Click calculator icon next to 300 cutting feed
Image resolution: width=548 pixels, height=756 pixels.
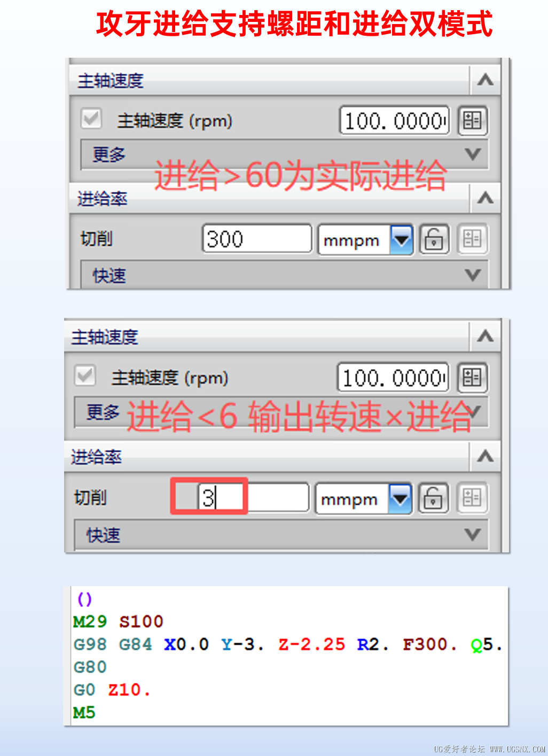pyautogui.click(x=472, y=239)
